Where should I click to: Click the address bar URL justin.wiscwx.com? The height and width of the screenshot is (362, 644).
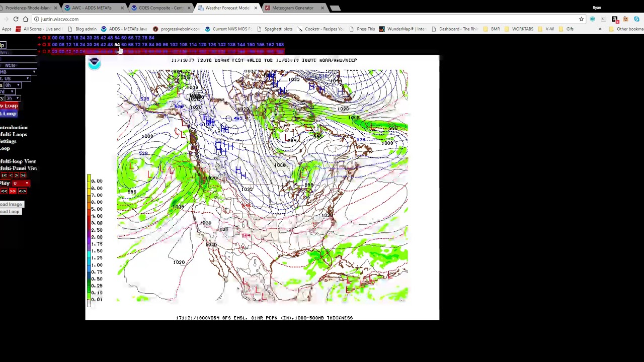(59, 19)
